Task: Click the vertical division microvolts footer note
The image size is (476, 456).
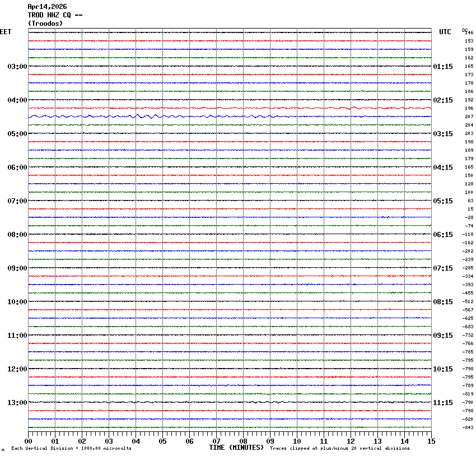Action: [71, 448]
